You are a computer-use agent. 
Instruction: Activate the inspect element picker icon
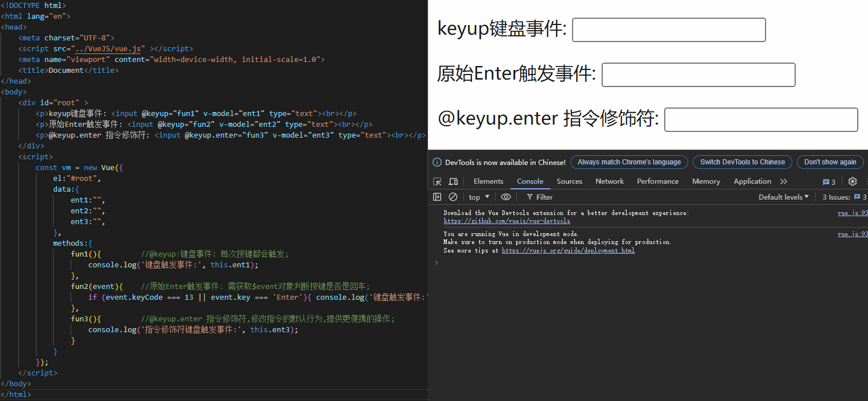pyautogui.click(x=437, y=181)
